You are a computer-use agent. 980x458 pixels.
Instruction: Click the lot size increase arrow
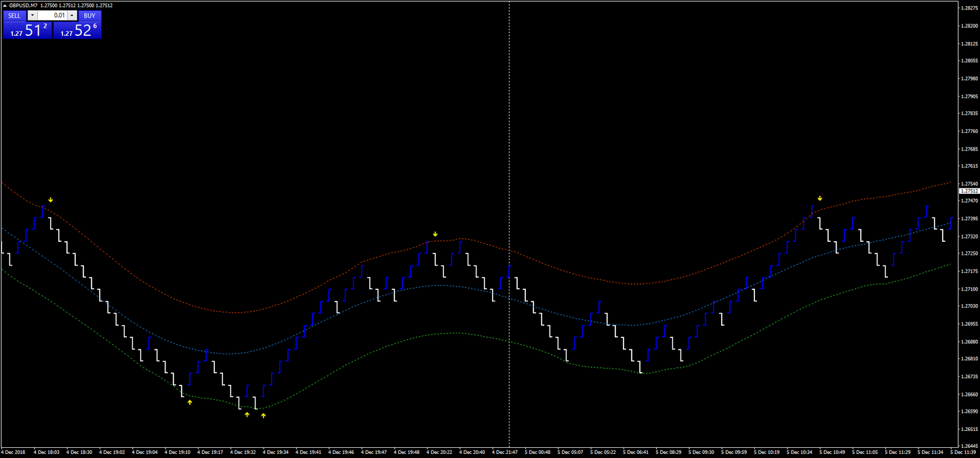click(x=72, y=15)
